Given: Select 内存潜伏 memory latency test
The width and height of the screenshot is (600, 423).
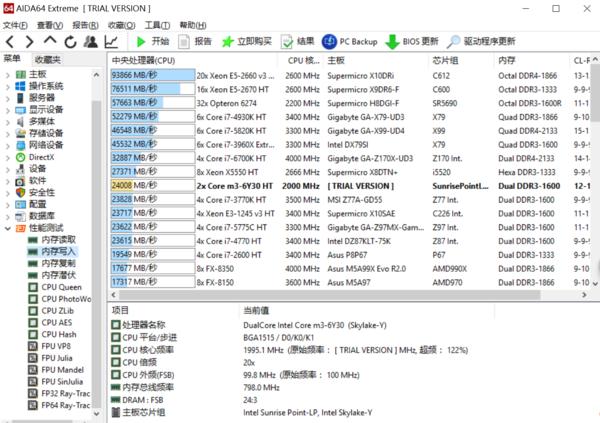Looking at the screenshot, I should pyautogui.click(x=52, y=275).
